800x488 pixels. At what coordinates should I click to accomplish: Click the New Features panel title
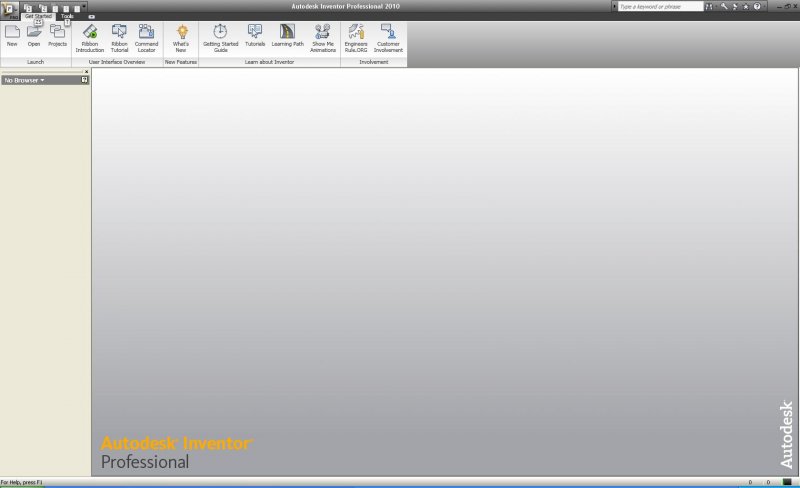[181, 62]
